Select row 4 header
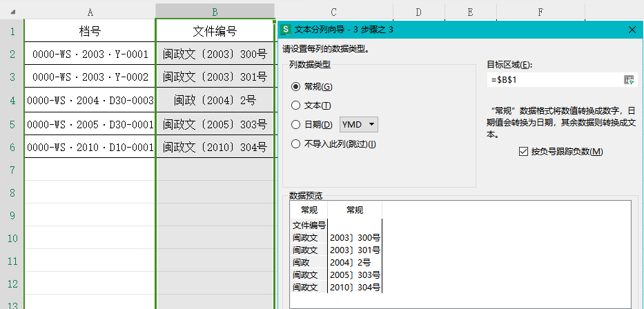644x309 pixels. (12, 100)
